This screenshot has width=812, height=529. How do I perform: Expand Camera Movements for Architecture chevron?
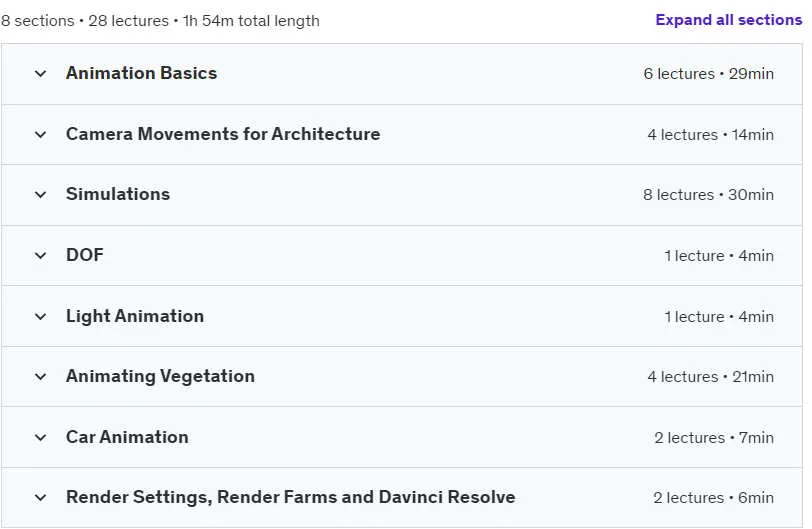click(40, 135)
